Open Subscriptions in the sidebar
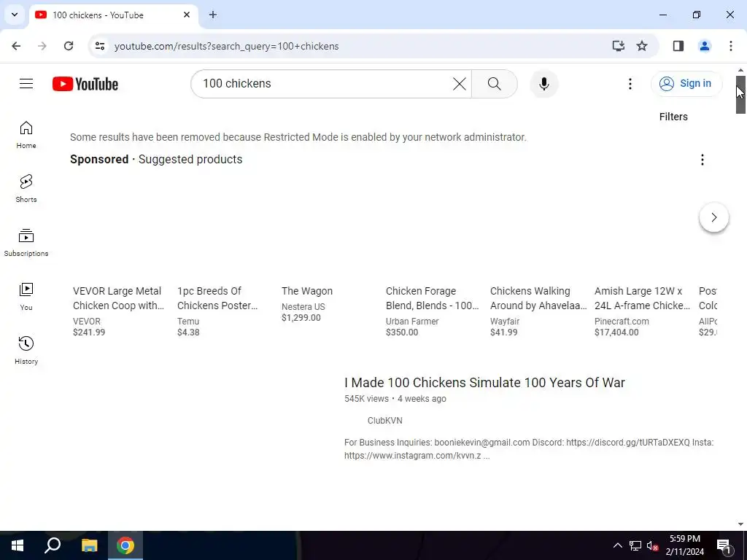This screenshot has width=747, height=560. pos(26,242)
